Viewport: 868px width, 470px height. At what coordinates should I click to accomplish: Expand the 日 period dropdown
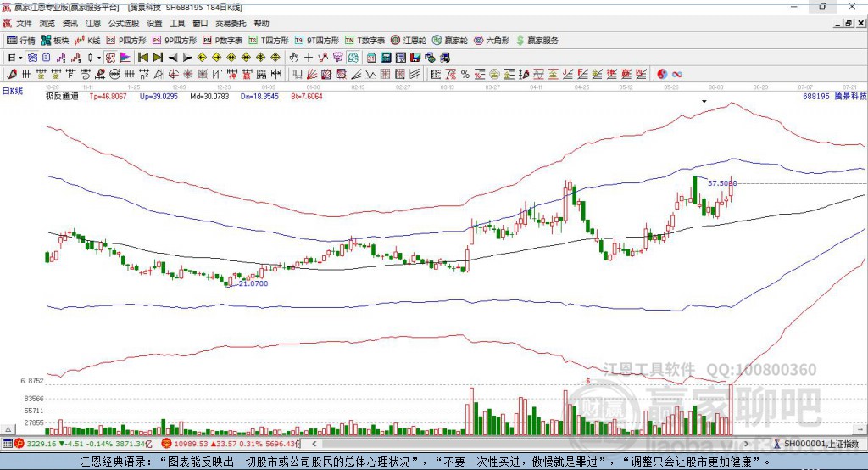click(x=20, y=58)
